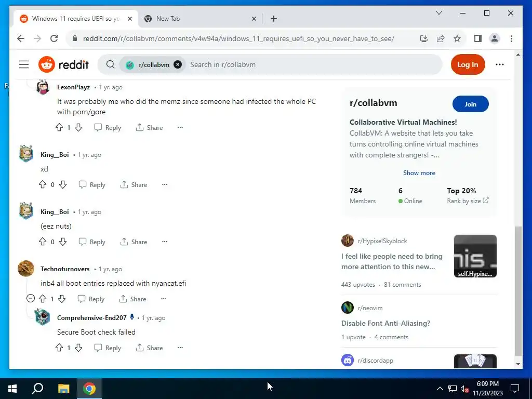Viewport: 532px width, 399px height.
Task: Reload the current page
Action: coord(54,38)
